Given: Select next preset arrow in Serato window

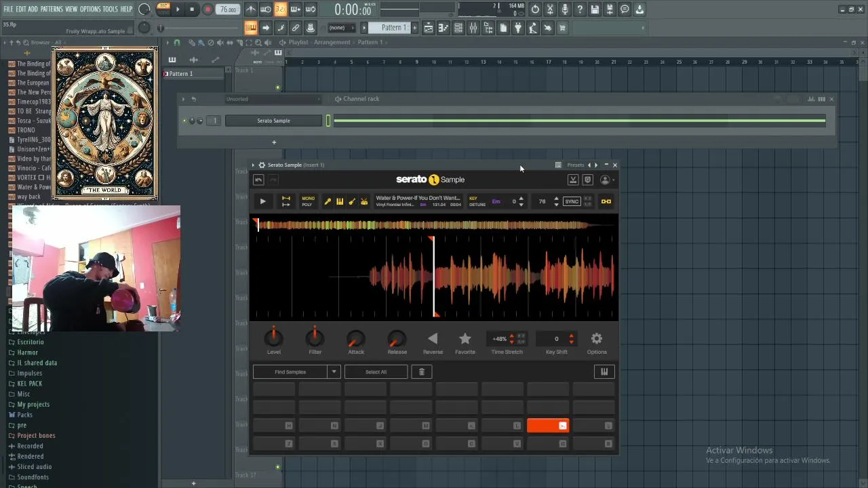Looking at the screenshot, I should (x=596, y=165).
